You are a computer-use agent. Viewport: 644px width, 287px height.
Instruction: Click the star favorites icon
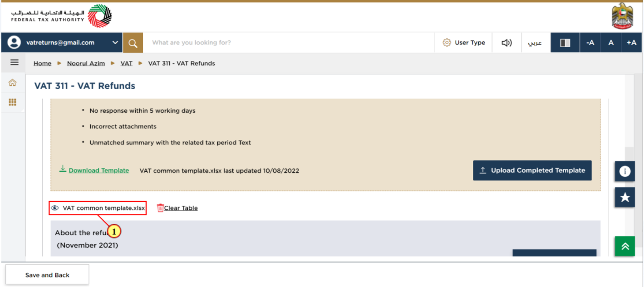click(625, 197)
